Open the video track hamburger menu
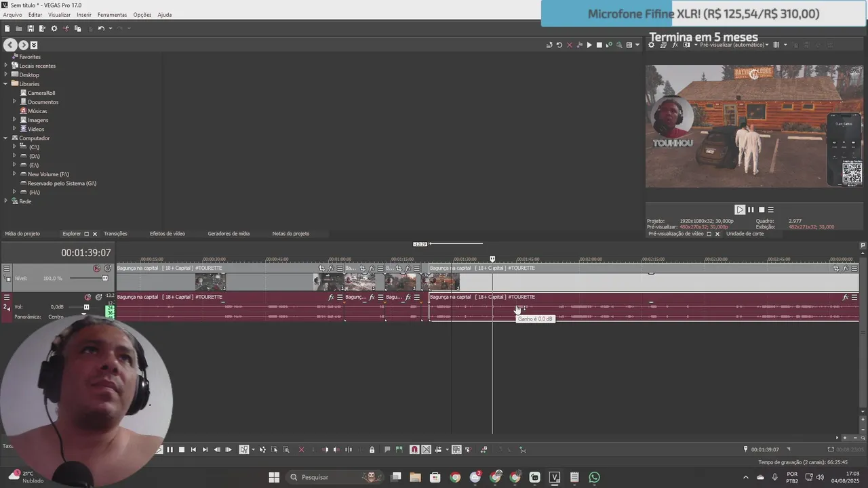The image size is (868, 488). (7, 268)
